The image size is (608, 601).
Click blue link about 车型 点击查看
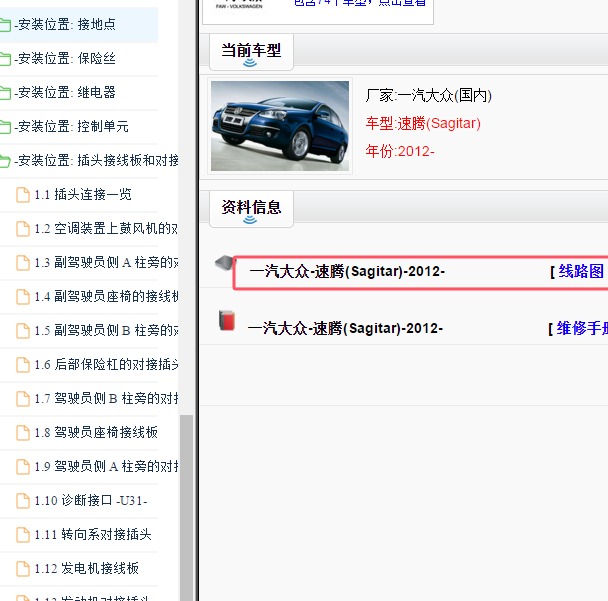point(360,3)
